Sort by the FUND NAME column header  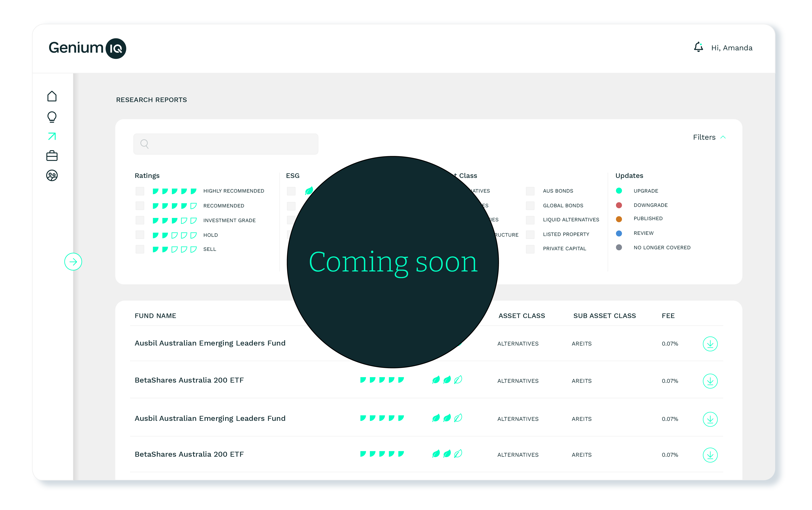155,316
